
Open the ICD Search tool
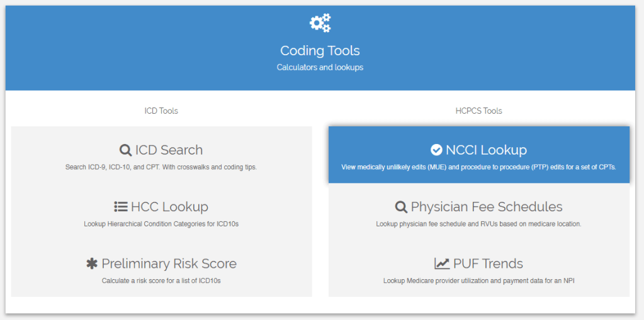(x=169, y=150)
